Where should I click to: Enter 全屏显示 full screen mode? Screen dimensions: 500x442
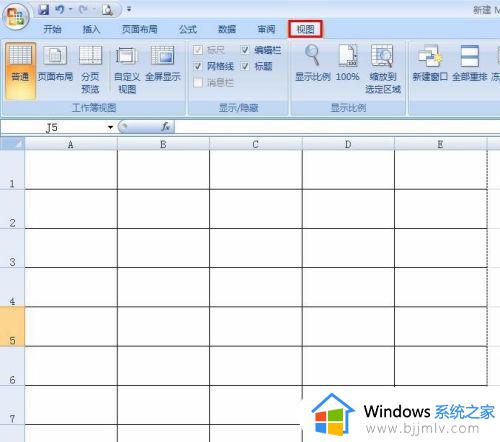point(163,64)
